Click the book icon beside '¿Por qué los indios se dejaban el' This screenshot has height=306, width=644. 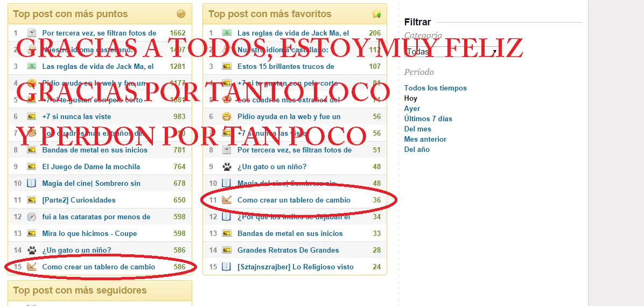click(x=227, y=217)
